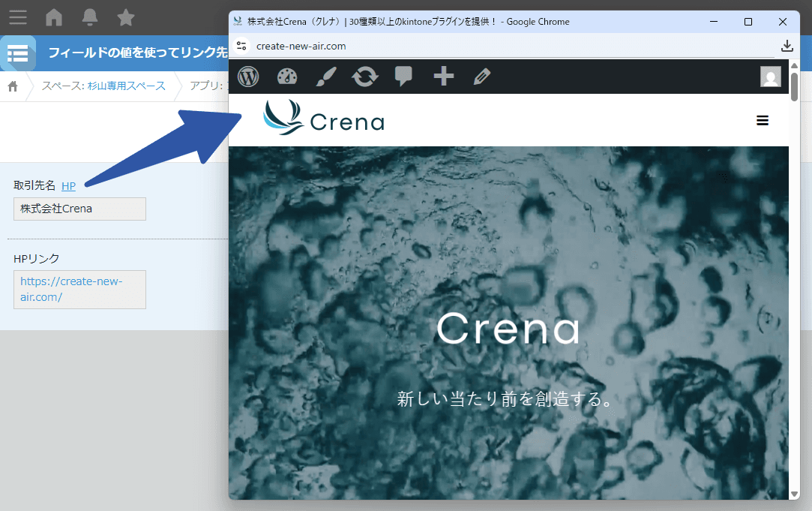Click the kintone app title フィールドの値を使ってリンク先
Image resolution: width=812 pixels, height=511 pixels.
[138, 53]
